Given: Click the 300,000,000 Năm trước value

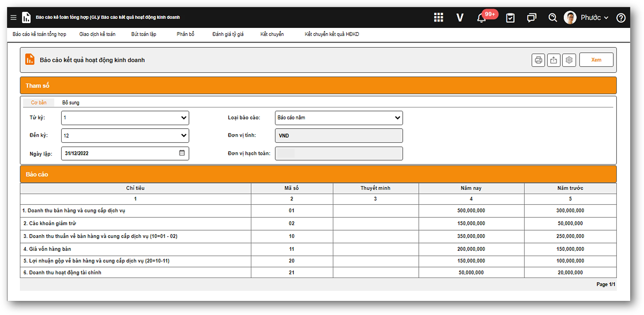Looking at the screenshot, I should pos(570,211).
